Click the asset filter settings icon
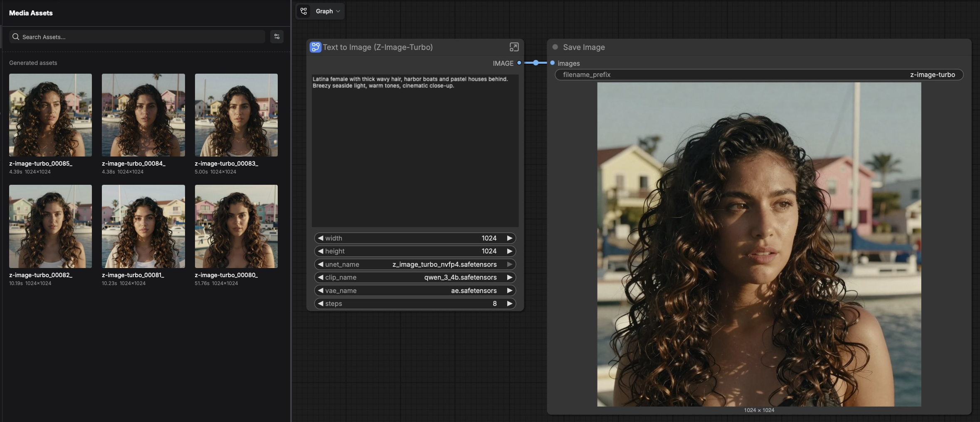 click(x=277, y=37)
